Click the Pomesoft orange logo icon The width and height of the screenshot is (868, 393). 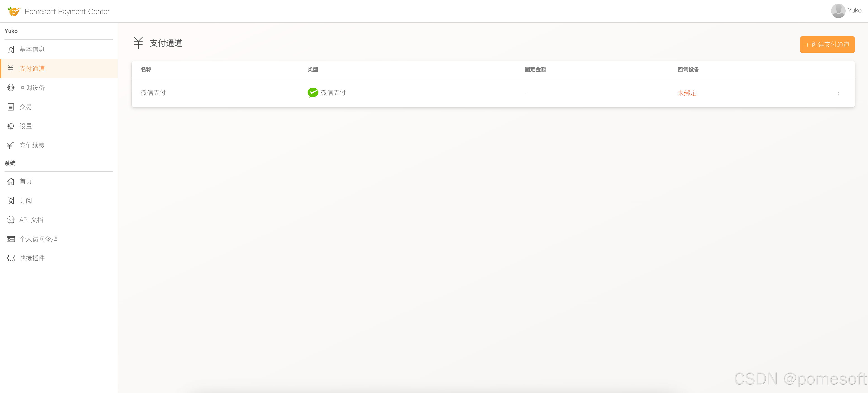[14, 12]
